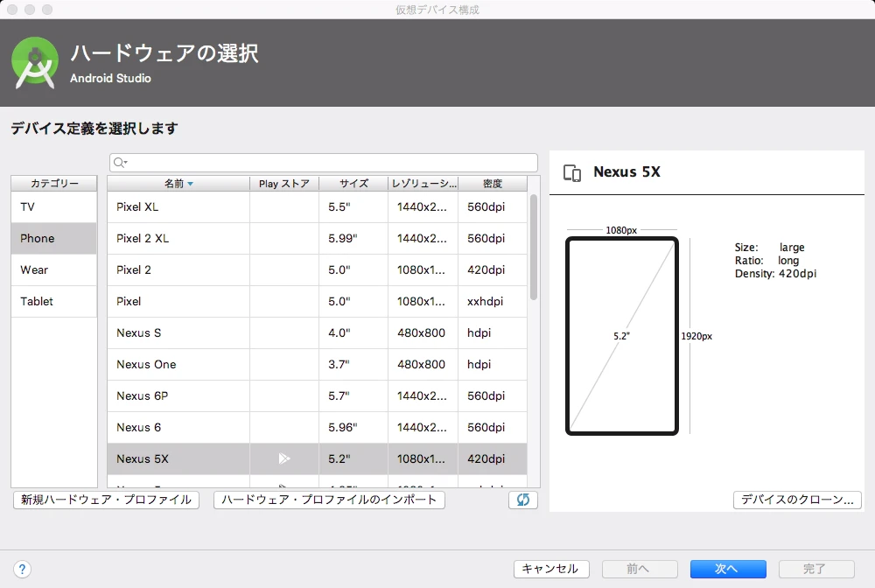
Task: Click the help question mark icon
Action: [22, 569]
